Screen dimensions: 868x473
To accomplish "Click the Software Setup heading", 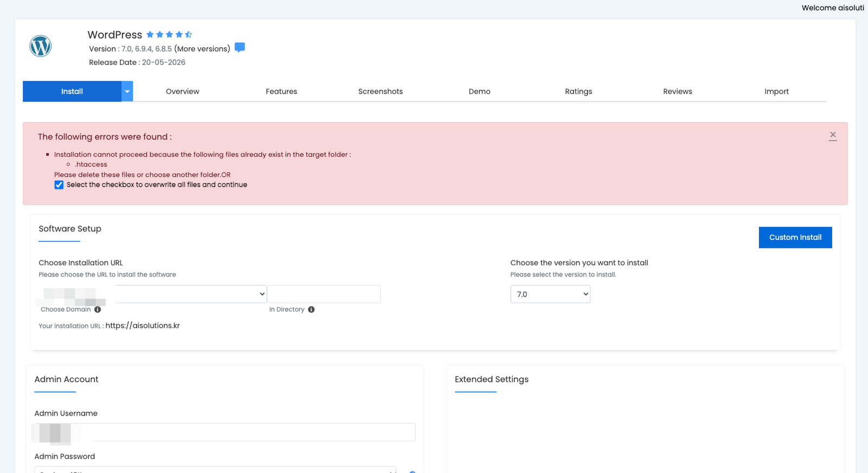I will [70, 229].
